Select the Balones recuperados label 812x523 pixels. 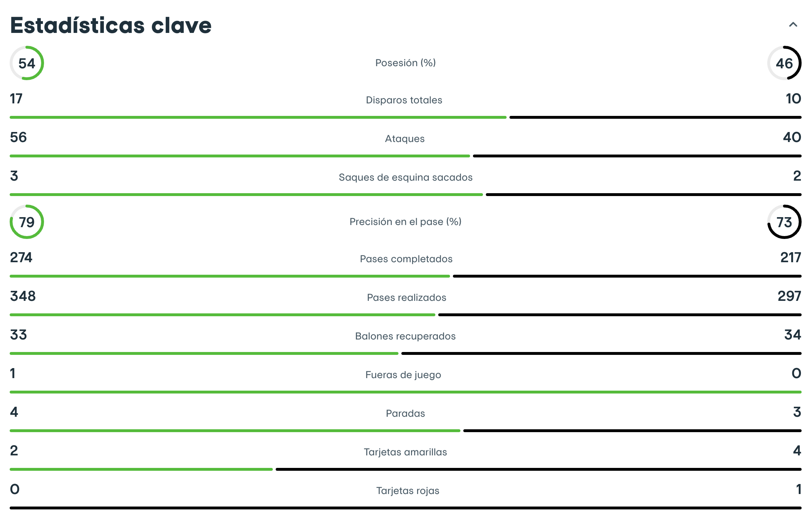click(405, 336)
